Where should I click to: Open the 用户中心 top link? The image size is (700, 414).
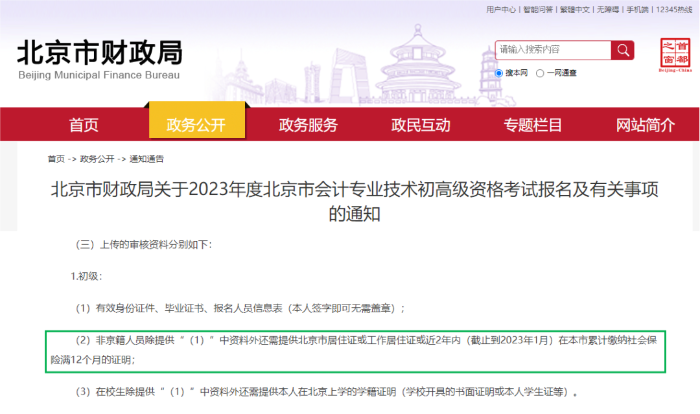coord(501,9)
